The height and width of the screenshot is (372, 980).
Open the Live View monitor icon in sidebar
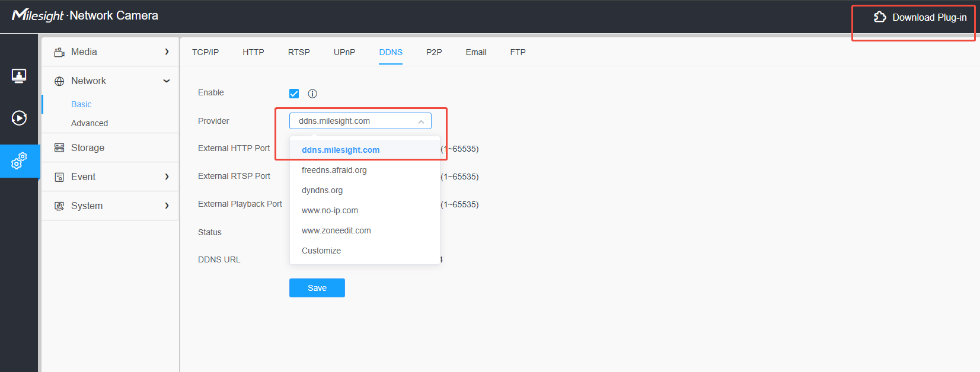(x=19, y=76)
